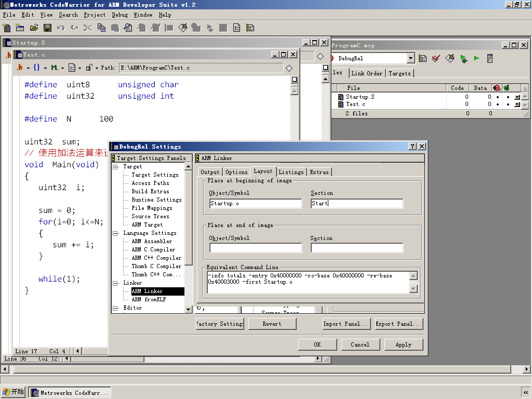
Task: Open the popup arrow for Startup.S row
Action: [517, 97]
